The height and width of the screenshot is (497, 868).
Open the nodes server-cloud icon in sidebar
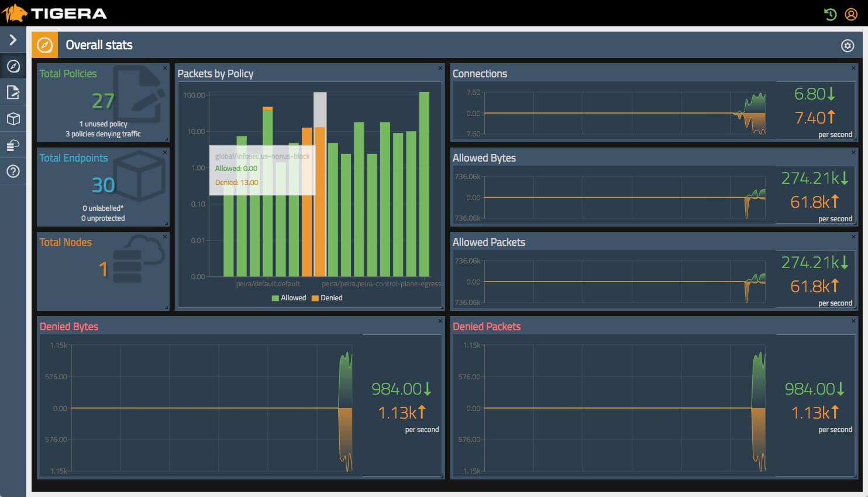13,145
